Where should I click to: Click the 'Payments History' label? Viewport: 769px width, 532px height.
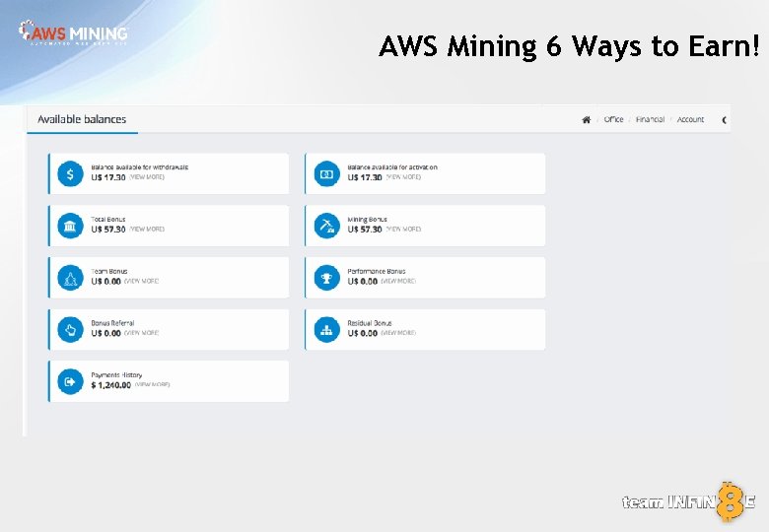tap(116, 374)
